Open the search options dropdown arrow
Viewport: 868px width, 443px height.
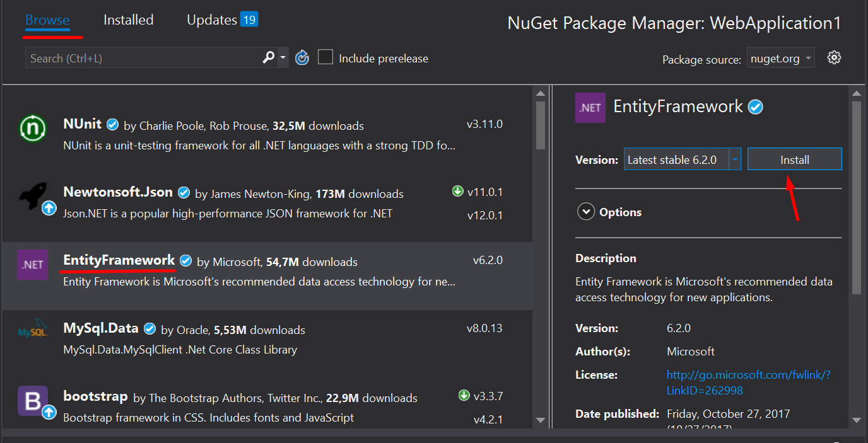(x=283, y=58)
